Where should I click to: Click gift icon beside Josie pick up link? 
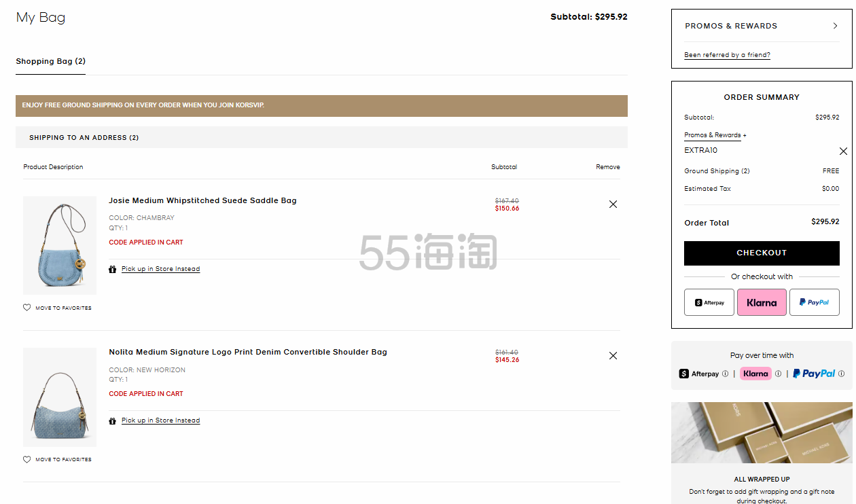click(113, 269)
